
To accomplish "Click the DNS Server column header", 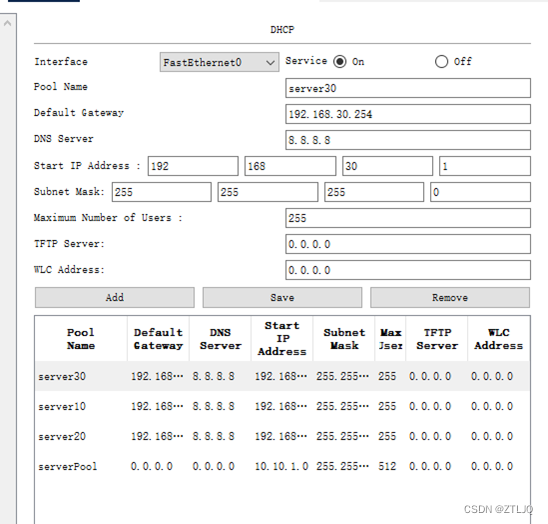I will coord(220,339).
